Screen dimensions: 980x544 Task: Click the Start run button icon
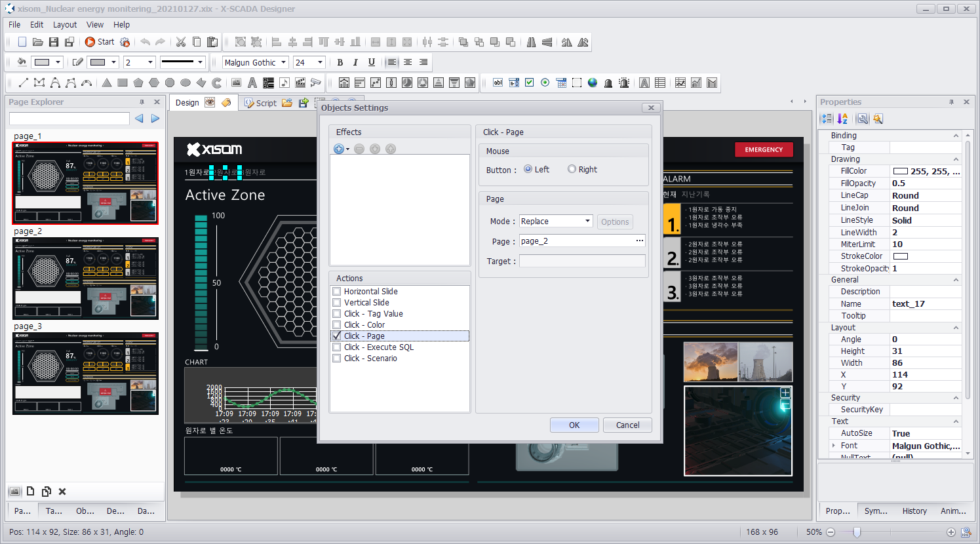(x=90, y=42)
